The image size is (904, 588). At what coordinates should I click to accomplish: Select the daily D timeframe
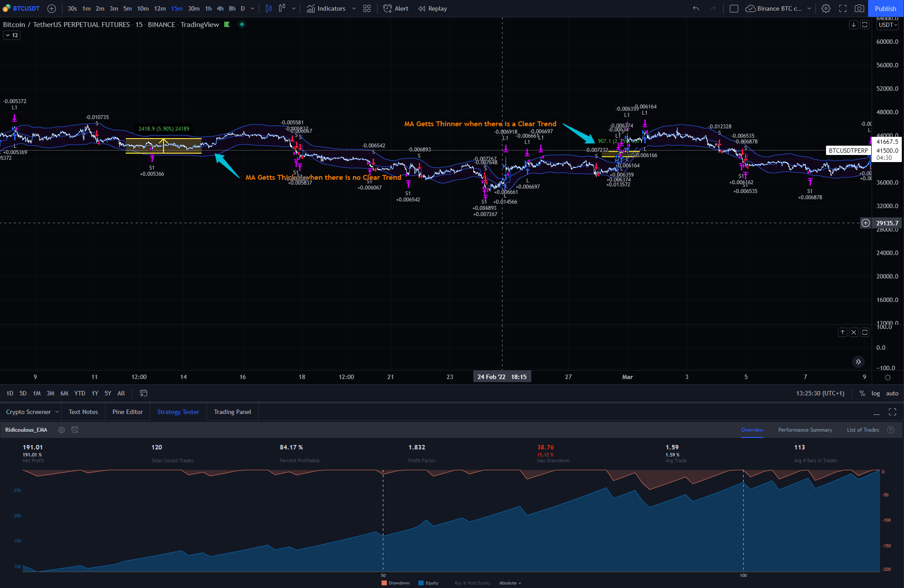(243, 8)
